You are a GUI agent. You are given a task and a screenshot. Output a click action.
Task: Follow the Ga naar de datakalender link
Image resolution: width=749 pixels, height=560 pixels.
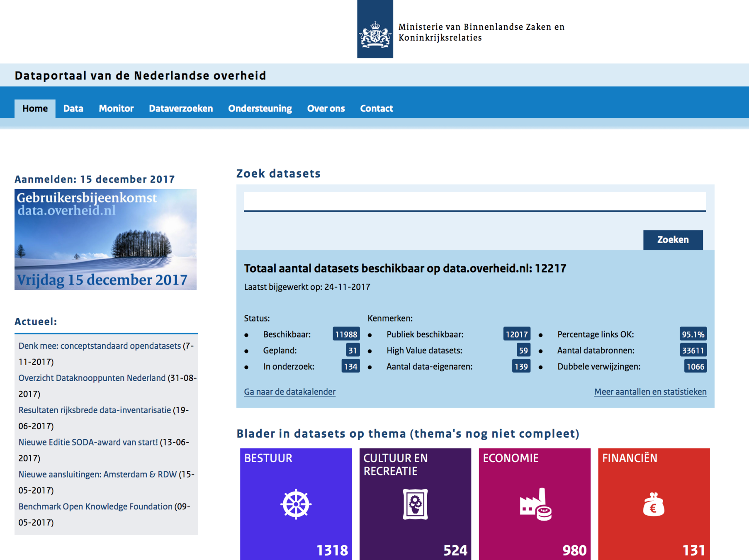pos(290,392)
